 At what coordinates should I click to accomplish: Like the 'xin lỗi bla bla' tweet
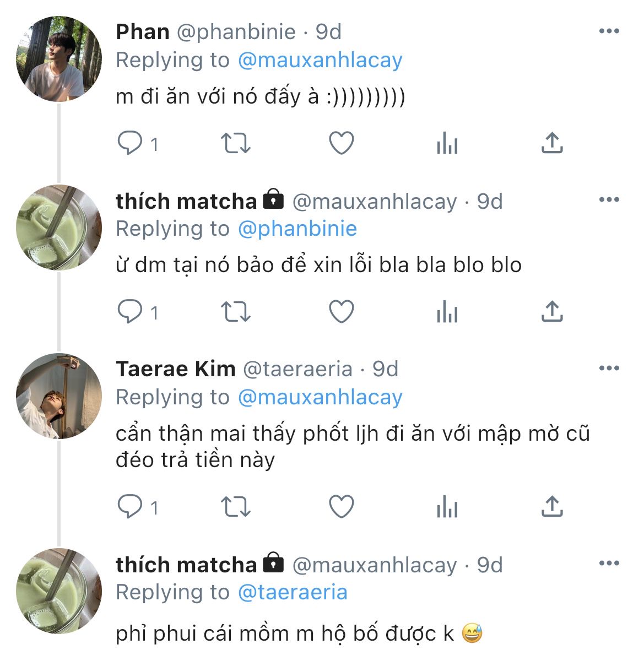coord(341,312)
